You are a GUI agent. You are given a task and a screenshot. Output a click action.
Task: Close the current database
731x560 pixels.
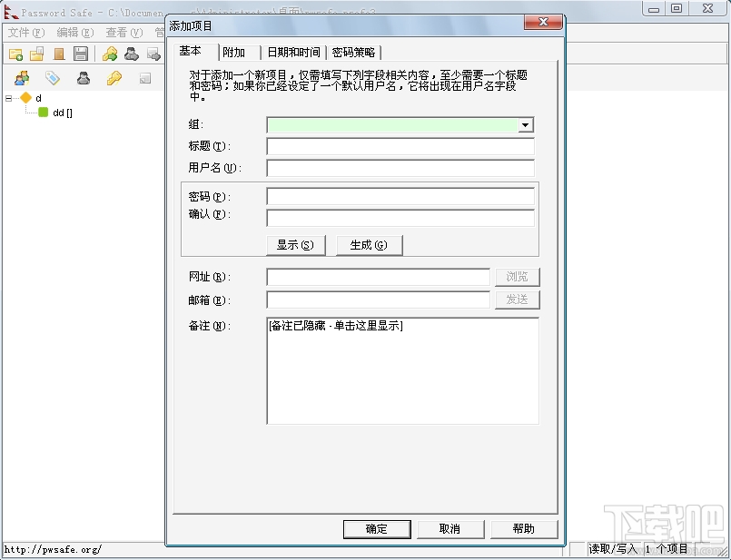(58, 54)
